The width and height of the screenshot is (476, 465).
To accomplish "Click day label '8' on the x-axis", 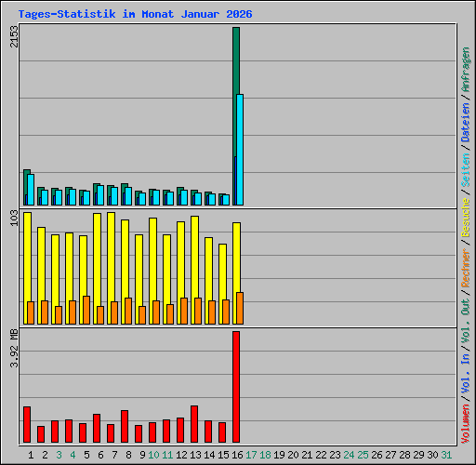I will 128,455.
